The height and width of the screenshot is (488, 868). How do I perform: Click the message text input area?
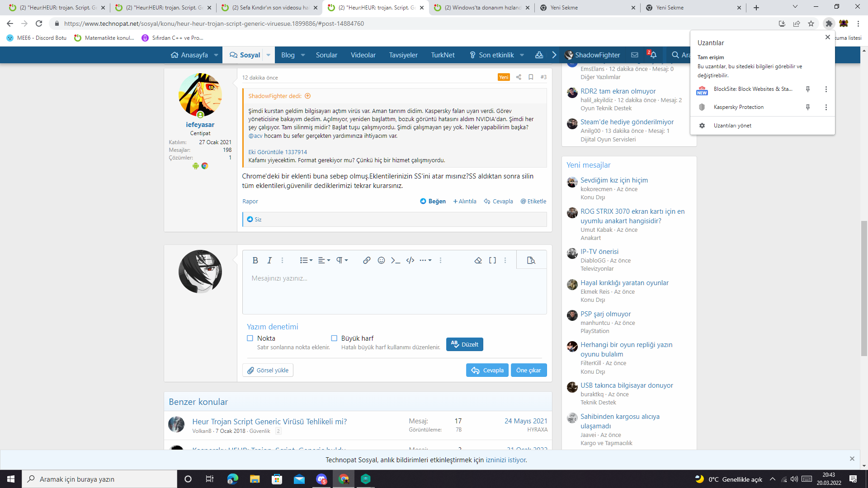(394, 291)
